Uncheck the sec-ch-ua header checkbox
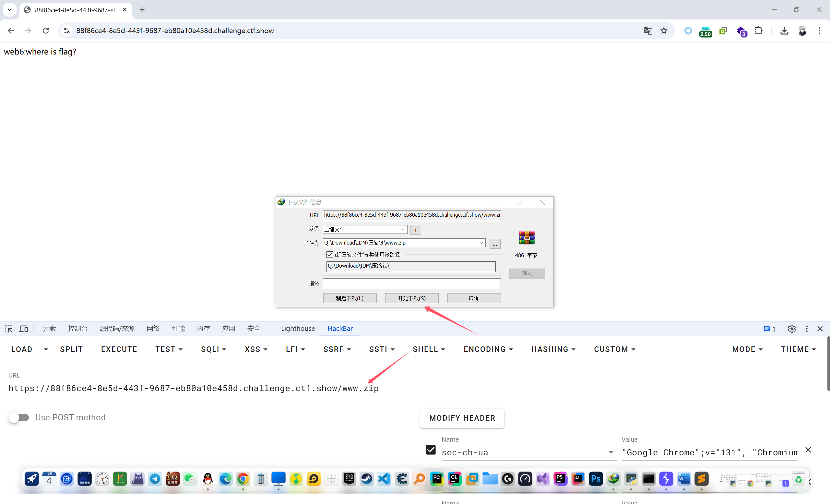Image resolution: width=830 pixels, height=504 pixels. 431,450
